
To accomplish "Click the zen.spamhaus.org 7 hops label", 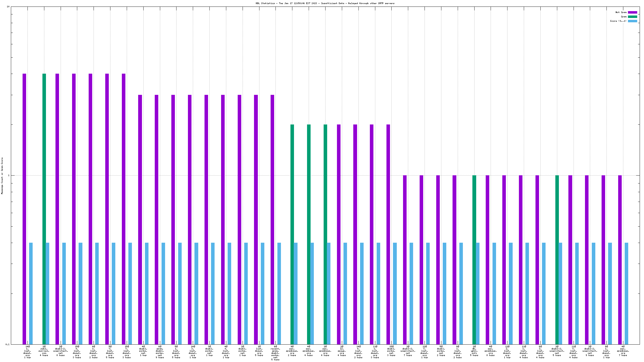I will click(623, 351).
